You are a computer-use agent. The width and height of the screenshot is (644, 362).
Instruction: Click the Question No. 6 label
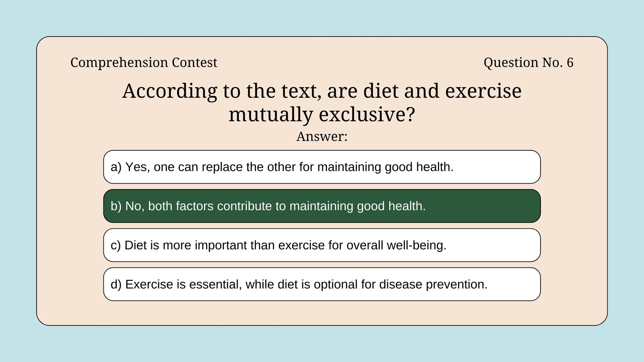pos(528,62)
